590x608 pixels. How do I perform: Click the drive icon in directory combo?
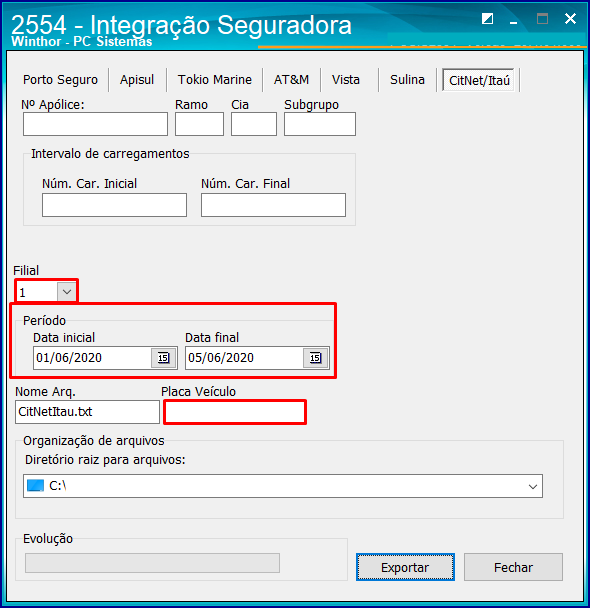pos(35,485)
